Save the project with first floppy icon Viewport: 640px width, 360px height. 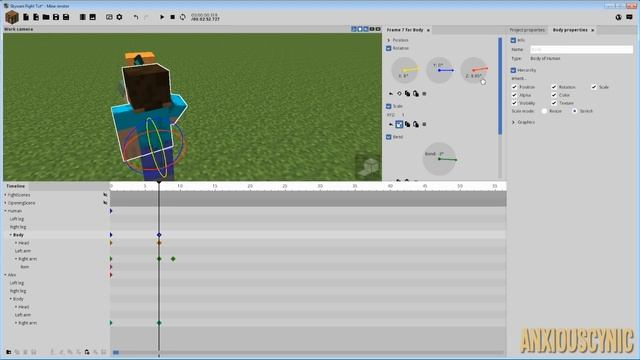[56, 17]
